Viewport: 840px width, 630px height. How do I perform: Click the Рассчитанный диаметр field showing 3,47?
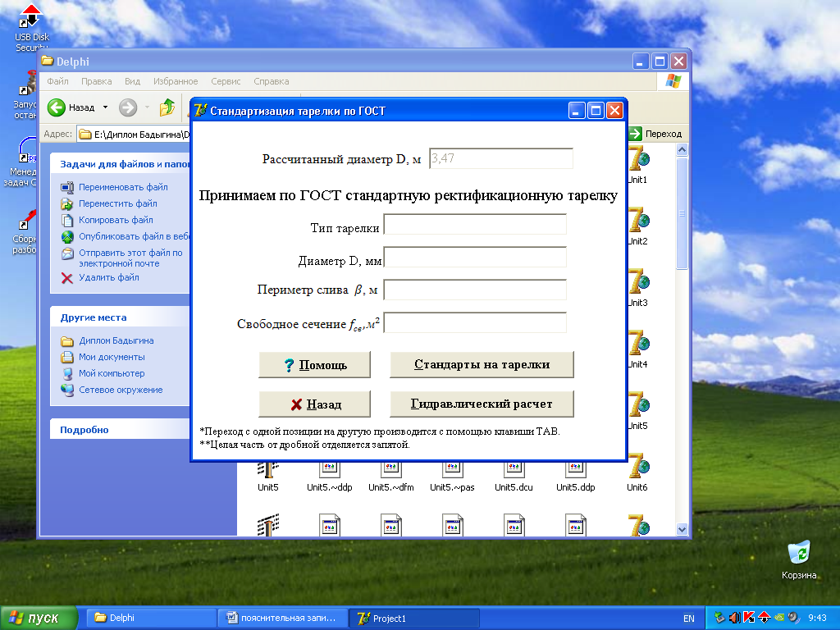[501, 158]
